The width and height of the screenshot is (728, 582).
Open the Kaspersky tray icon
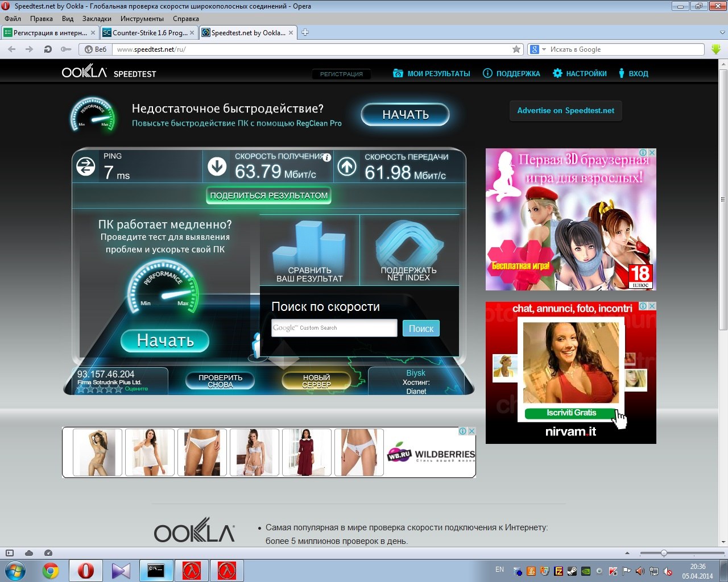[x=613, y=571]
